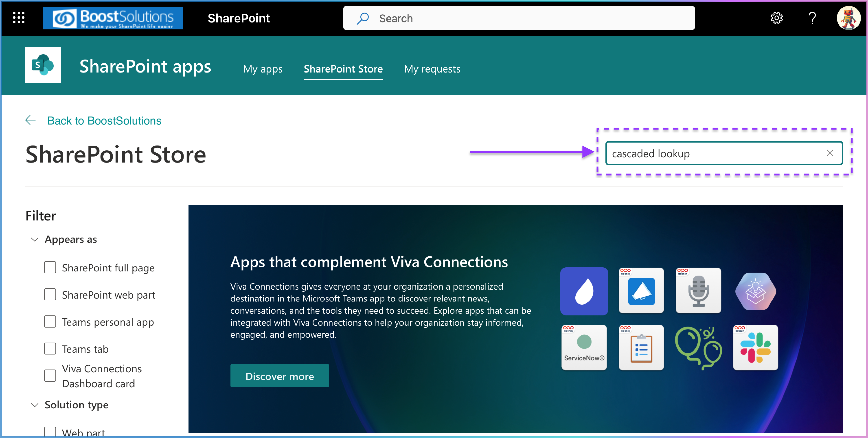This screenshot has width=868, height=438.
Task: Click the BoostSolutions logo
Action: point(113,18)
